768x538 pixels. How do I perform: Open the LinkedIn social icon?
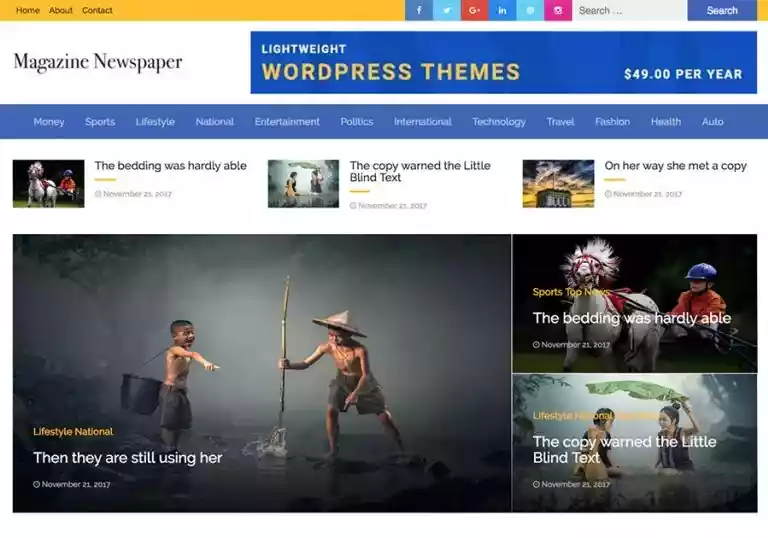pyautogui.click(x=502, y=10)
